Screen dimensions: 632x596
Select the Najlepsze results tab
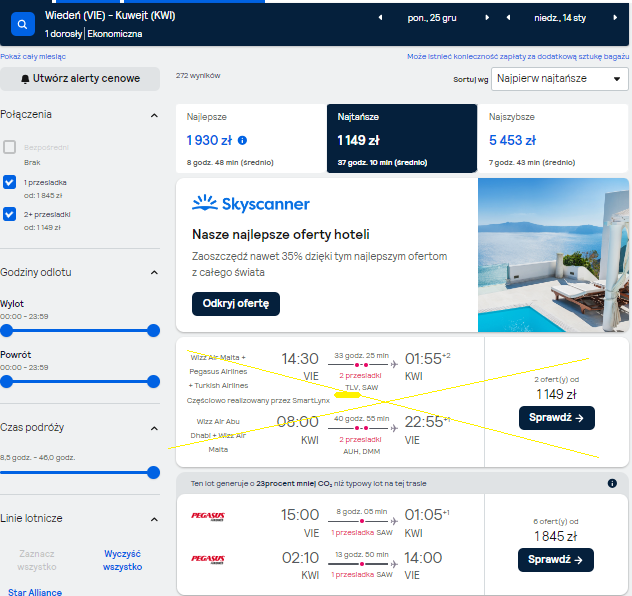click(251, 139)
